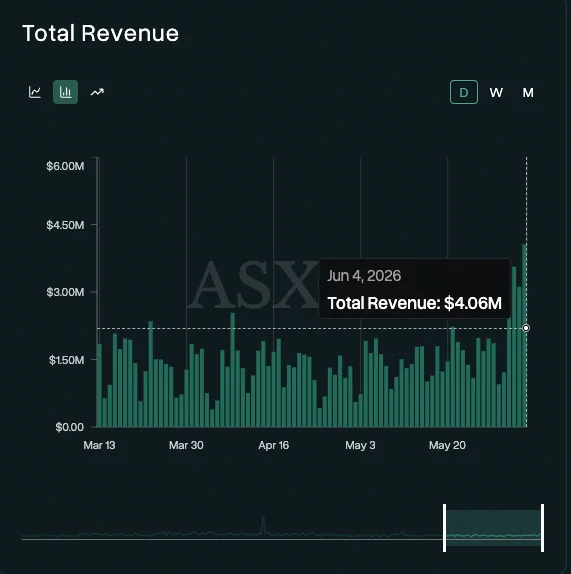
Task: Click left handle of range selector
Action: (444, 528)
